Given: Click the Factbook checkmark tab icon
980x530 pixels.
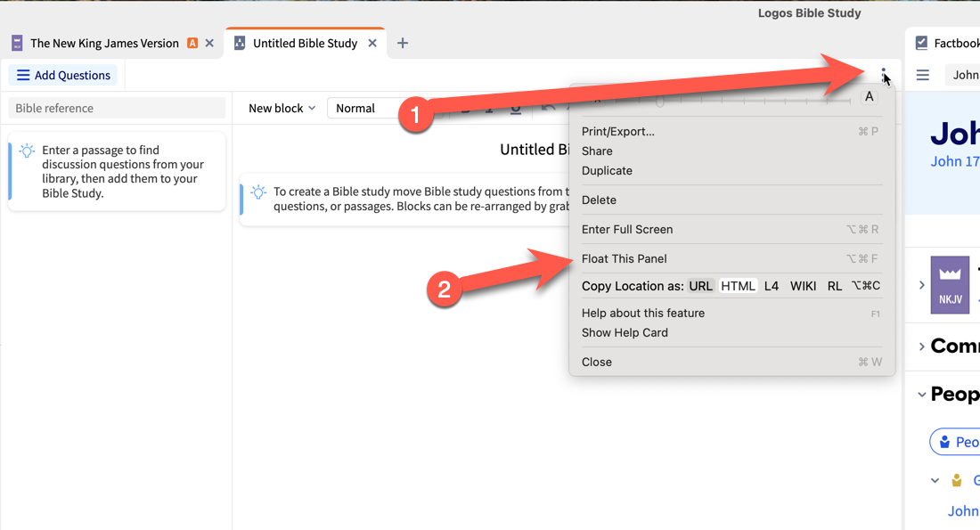Looking at the screenshot, I should pyautogui.click(x=921, y=43).
